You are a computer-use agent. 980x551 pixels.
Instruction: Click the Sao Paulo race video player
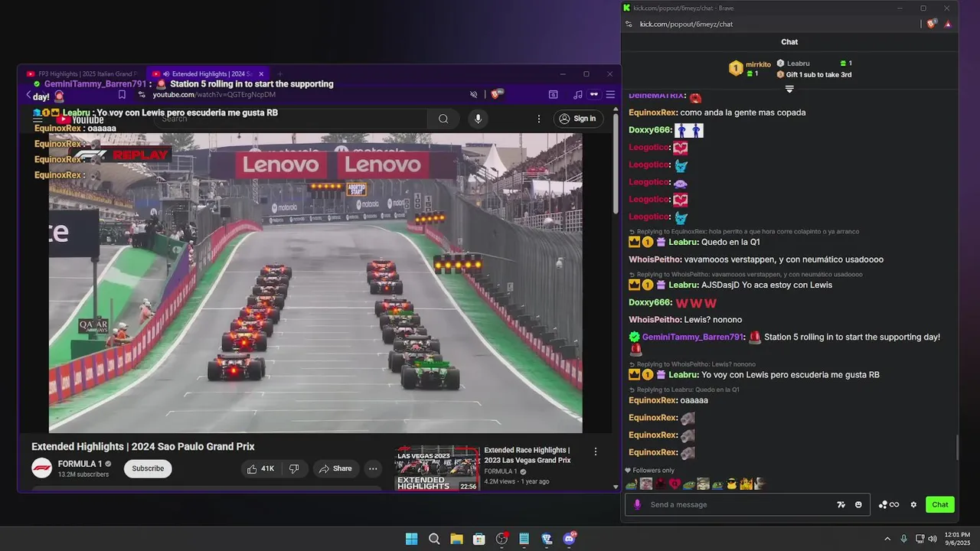[315, 283]
